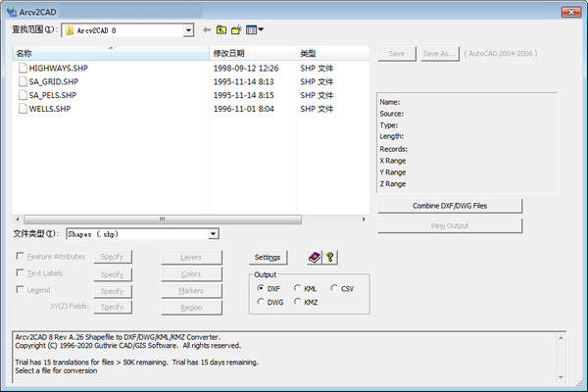Click the Save As... button
The image size is (588, 392).
tap(439, 54)
